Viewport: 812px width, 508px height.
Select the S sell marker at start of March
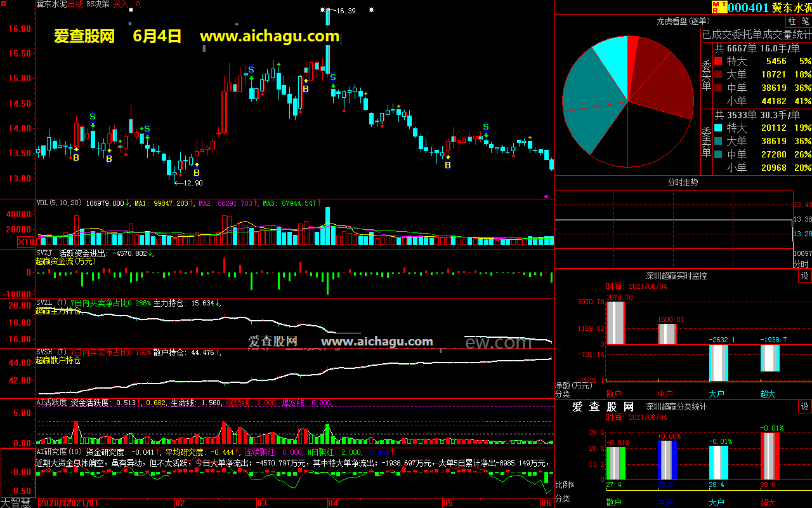251,69
